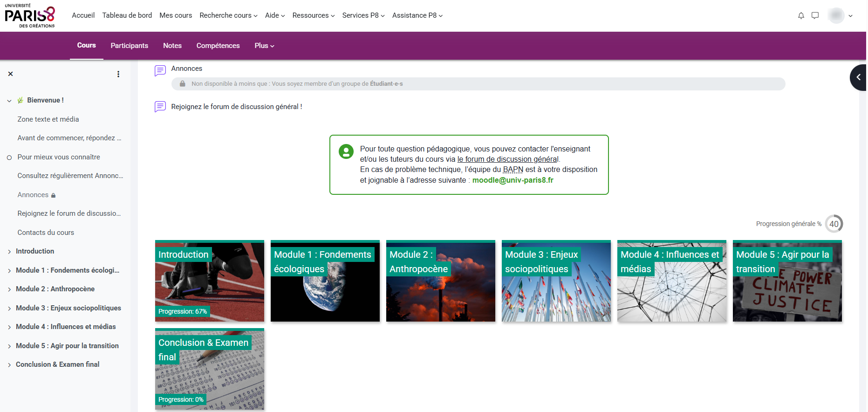Select Pour mieux vous connaître item
The image size is (868, 412).
point(59,157)
